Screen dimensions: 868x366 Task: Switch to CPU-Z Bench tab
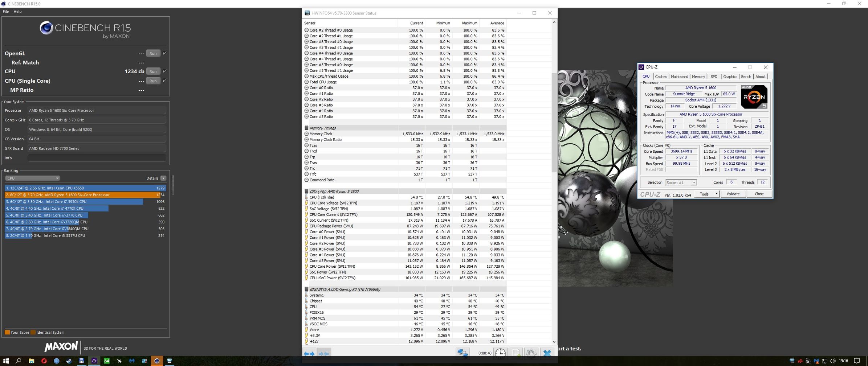[x=746, y=77]
